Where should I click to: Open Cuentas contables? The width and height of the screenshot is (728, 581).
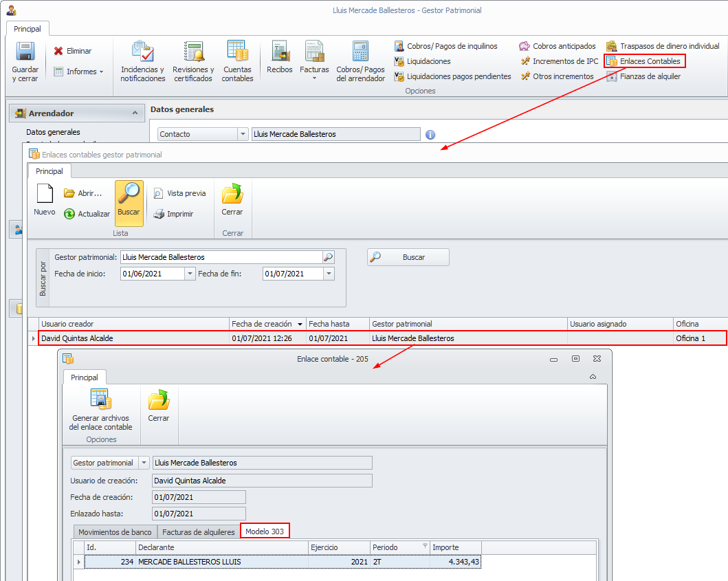pos(237,62)
